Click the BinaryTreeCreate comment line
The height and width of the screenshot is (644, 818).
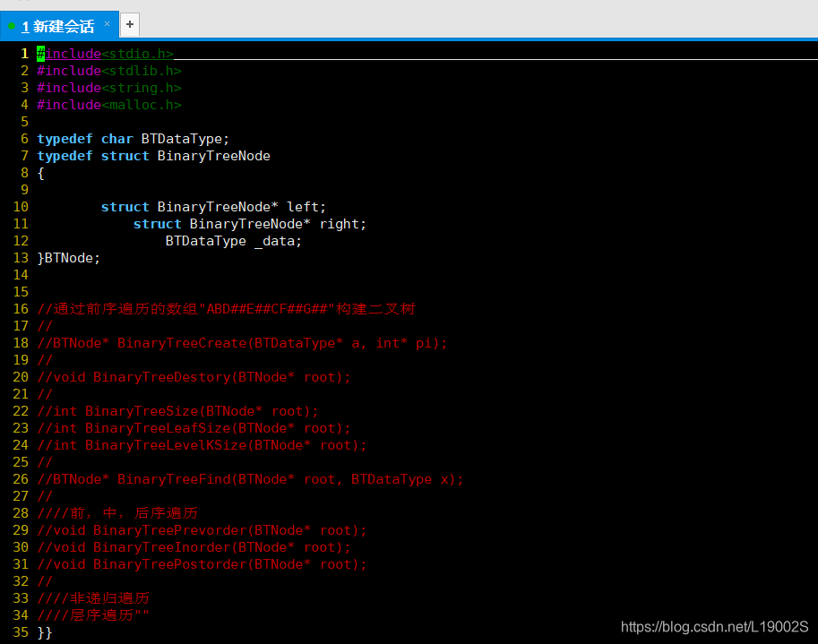[242, 343]
